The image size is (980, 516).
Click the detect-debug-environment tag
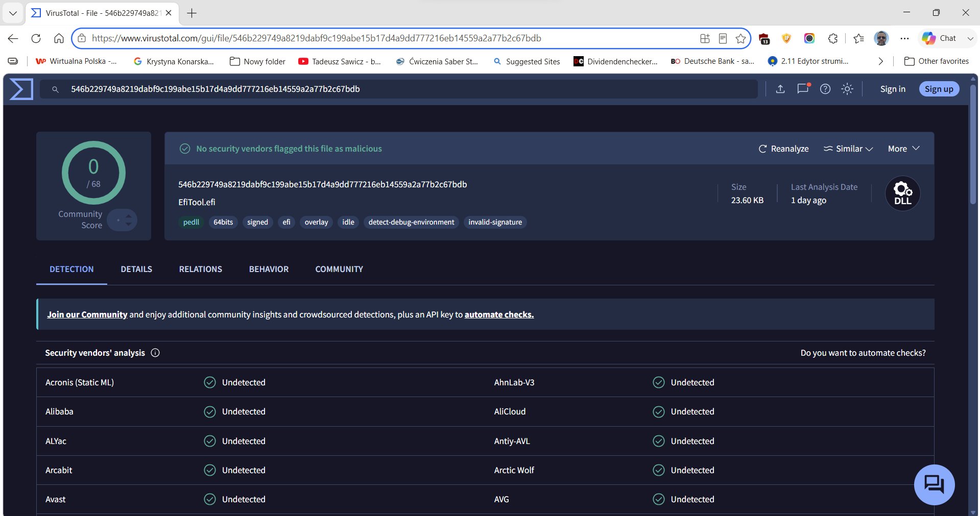point(411,222)
